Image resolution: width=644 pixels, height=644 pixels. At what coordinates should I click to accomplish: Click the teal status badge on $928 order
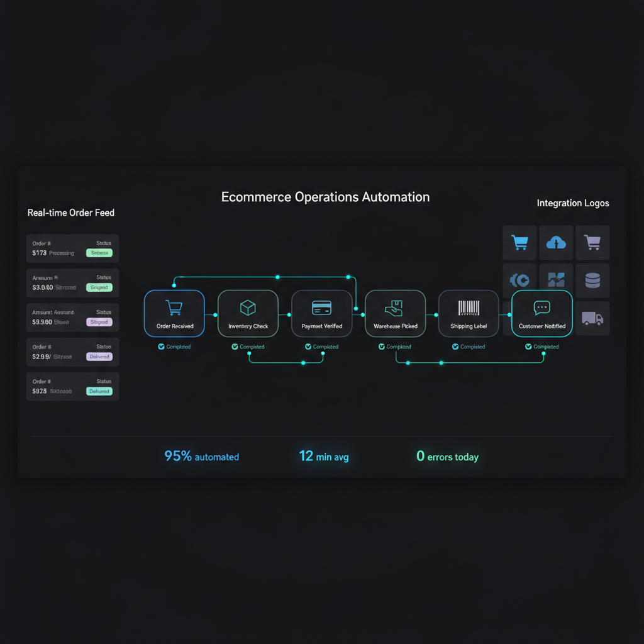coord(99,391)
